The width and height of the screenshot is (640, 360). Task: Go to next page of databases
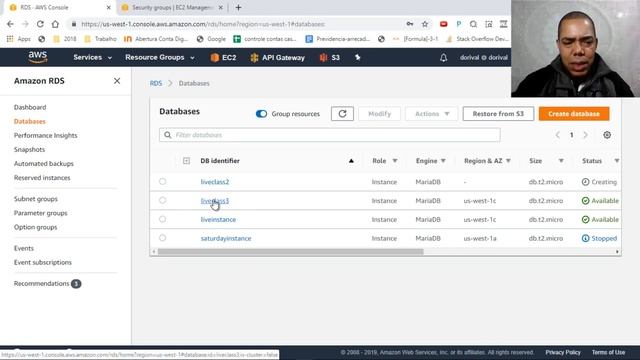point(585,135)
